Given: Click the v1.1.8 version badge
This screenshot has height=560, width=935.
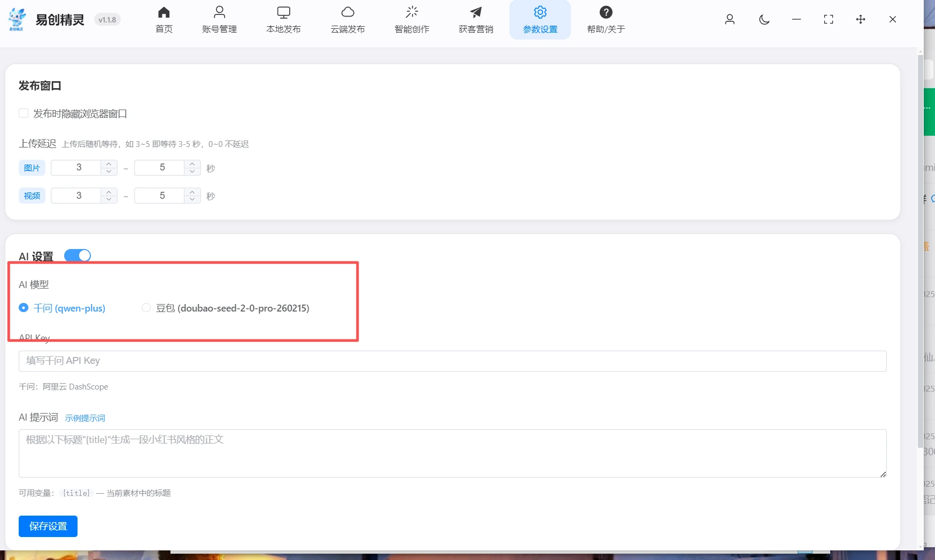Looking at the screenshot, I should pos(107,20).
